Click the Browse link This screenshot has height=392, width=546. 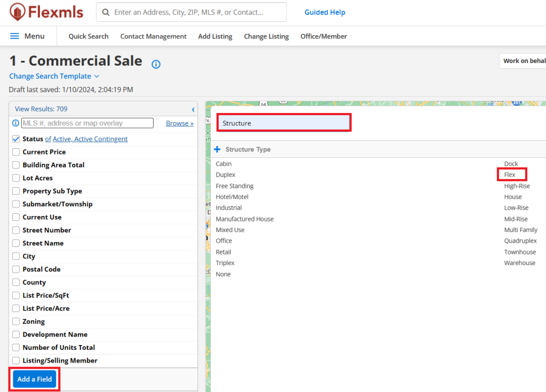(180, 123)
